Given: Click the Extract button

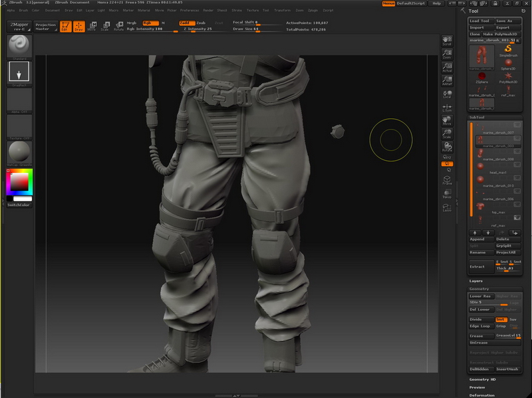Looking at the screenshot, I should coord(481,266).
